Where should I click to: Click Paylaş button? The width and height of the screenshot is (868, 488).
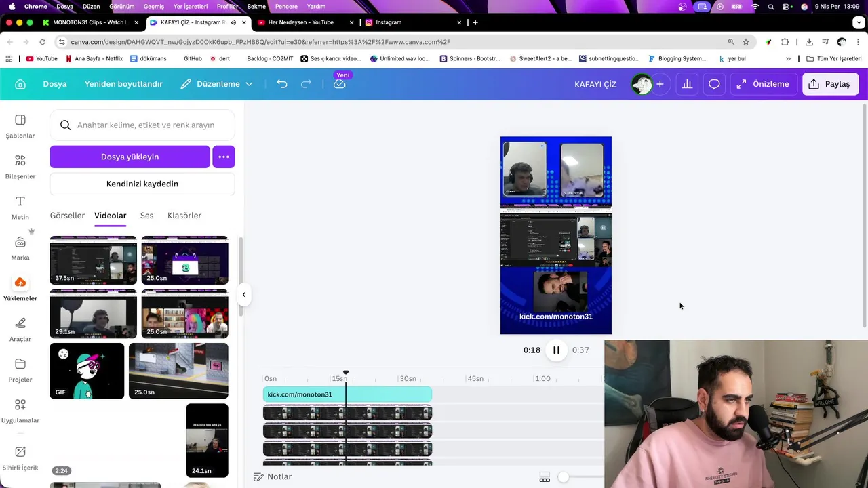coord(829,84)
